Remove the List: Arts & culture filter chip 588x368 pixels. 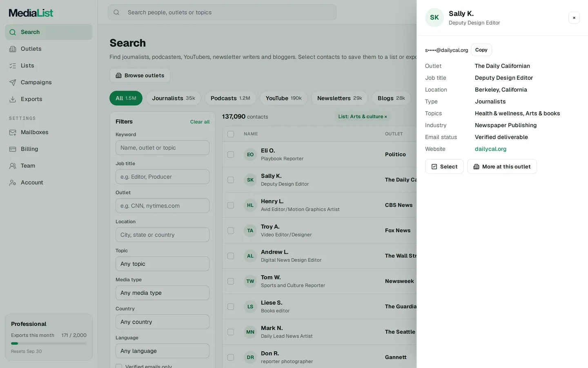coord(385,117)
